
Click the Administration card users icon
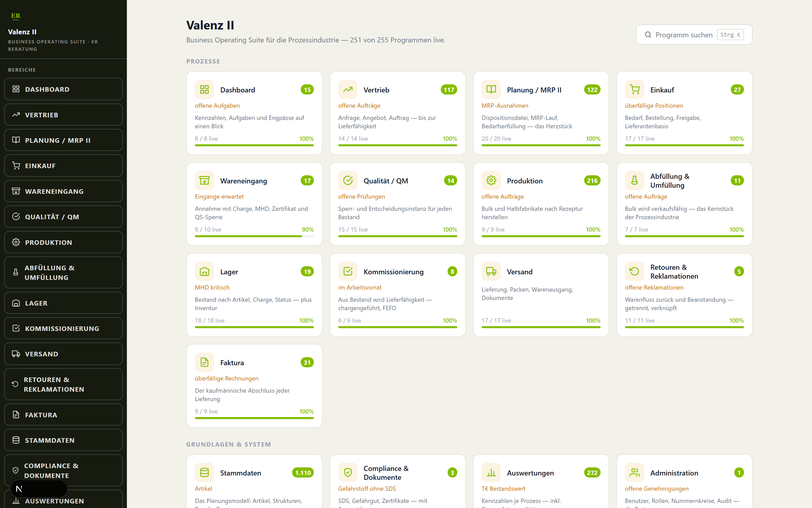click(x=634, y=473)
